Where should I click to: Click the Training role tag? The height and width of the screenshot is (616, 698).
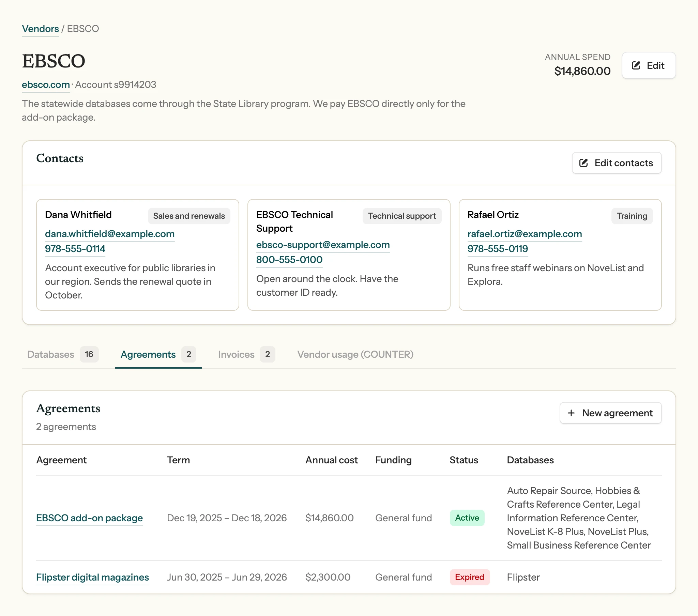click(632, 216)
